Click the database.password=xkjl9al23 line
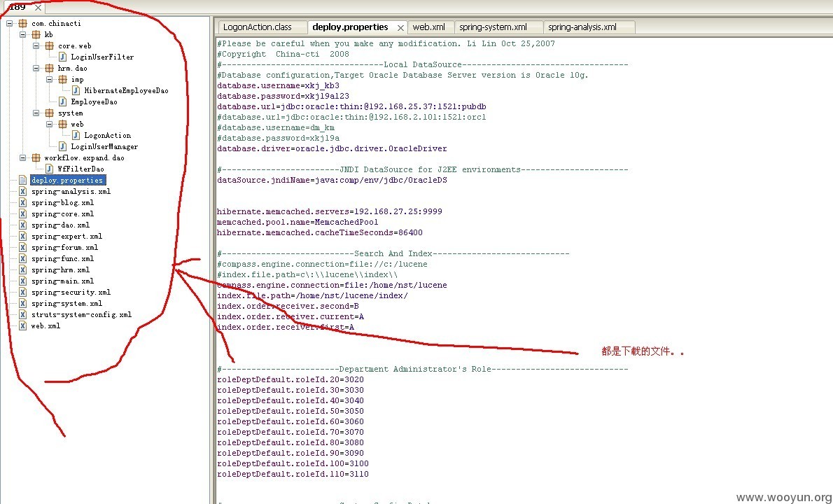 coord(283,96)
